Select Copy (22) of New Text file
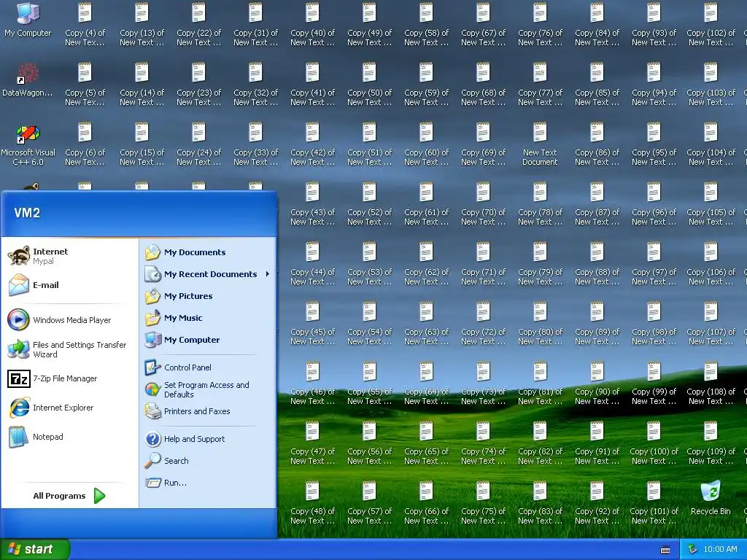The width and height of the screenshot is (747, 560). coord(198,24)
